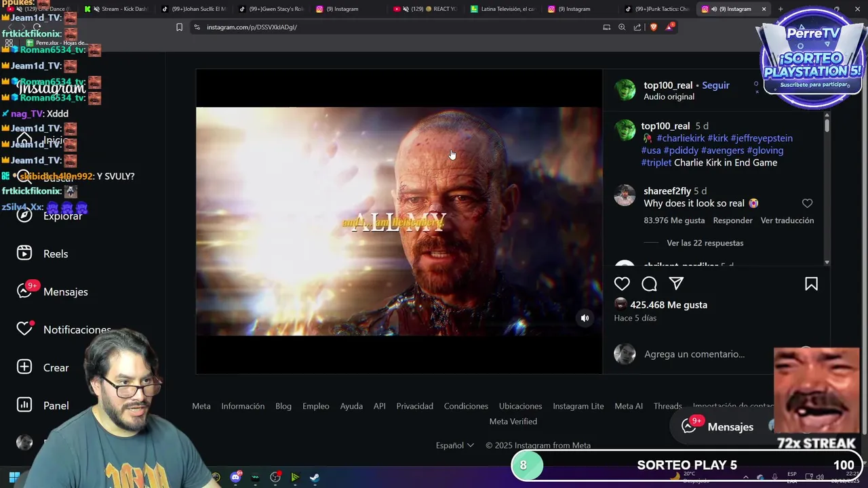View the 425.468 Me gusta count
Screen dimensions: 868x488
point(669,305)
